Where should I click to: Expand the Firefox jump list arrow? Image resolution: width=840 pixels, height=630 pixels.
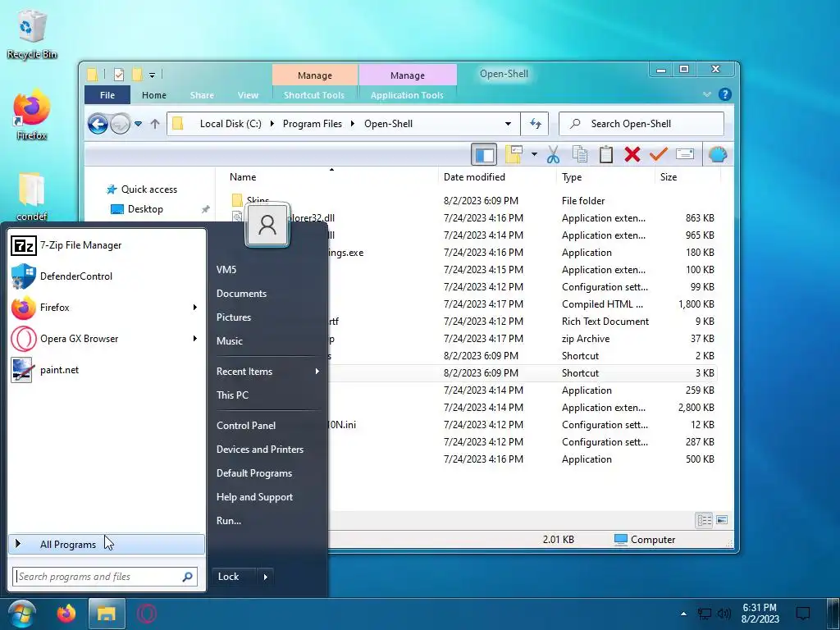click(195, 308)
